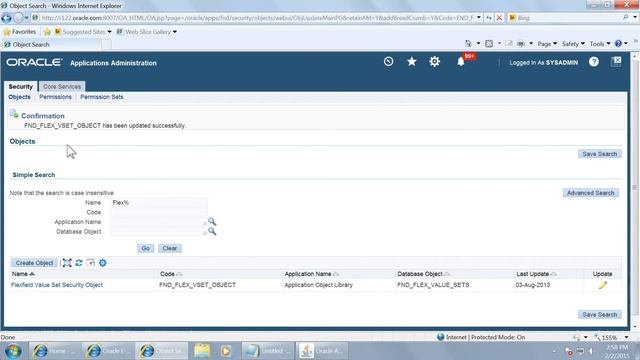640x360 pixels.
Task: Open the Oracle navigator compass icon
Action: pos(389,62)
